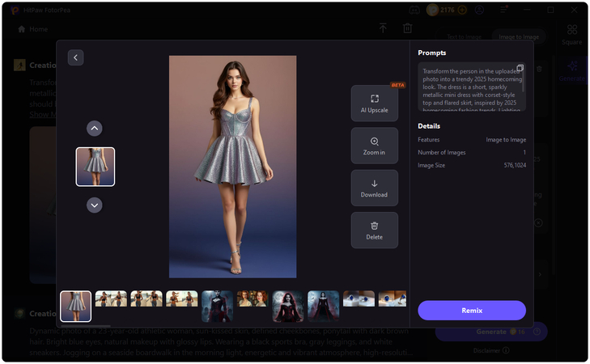This screenshot has width=590, height=364.
Task: Open the user account profile icon
Action: pos(480,11)
